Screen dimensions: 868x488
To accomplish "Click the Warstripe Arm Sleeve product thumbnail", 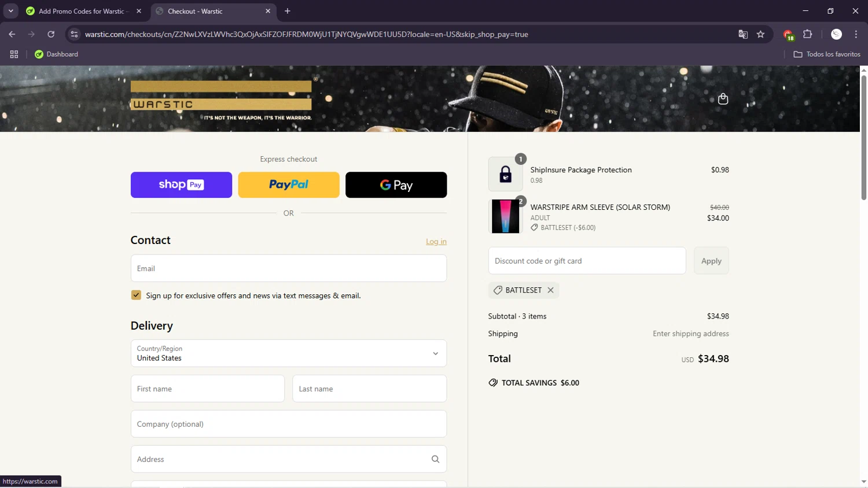I will coord(505,216).
